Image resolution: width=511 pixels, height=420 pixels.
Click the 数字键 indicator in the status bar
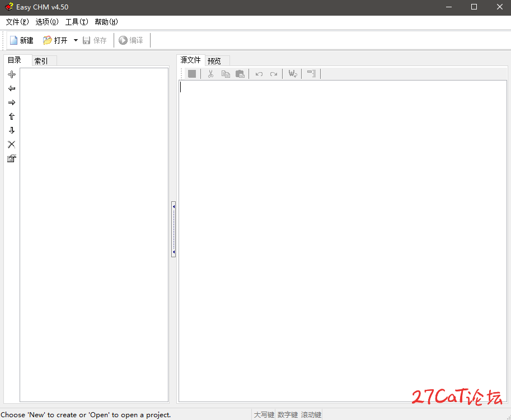pos(288,415)
